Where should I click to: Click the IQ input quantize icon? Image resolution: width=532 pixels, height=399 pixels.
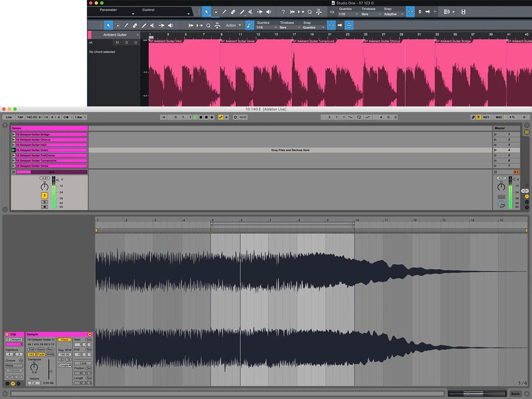pos(332,11)
